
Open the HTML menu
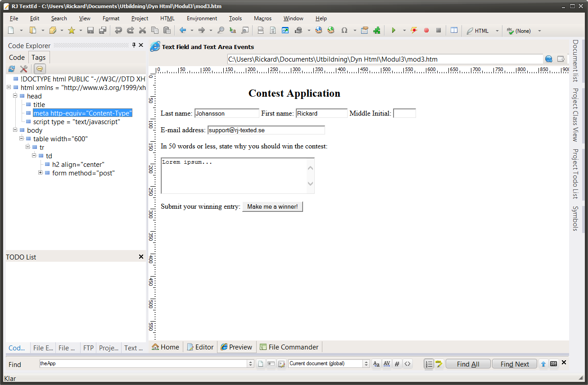pos(167,18)
